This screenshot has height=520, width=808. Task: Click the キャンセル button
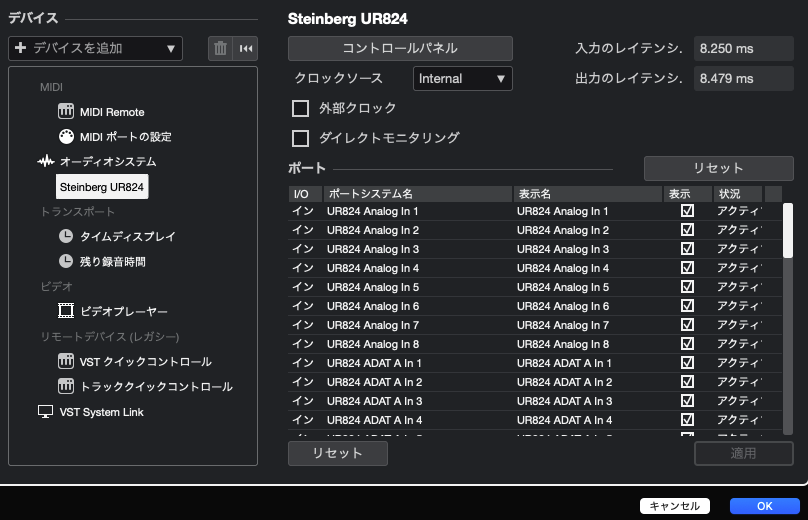click(675, 506)
